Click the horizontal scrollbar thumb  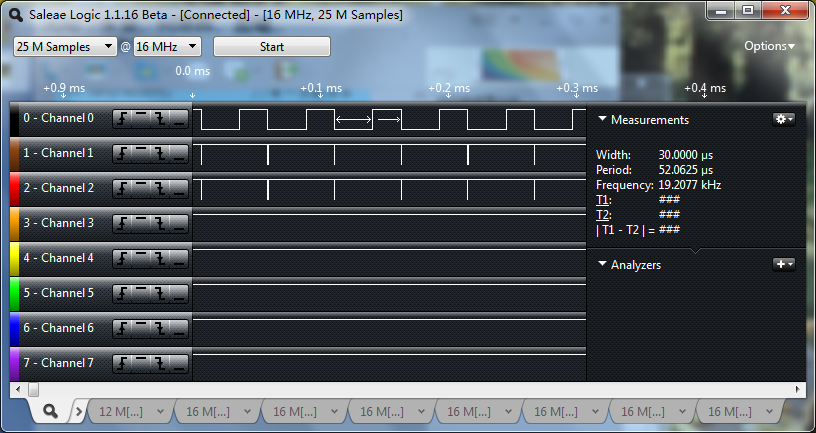point(33,389)
